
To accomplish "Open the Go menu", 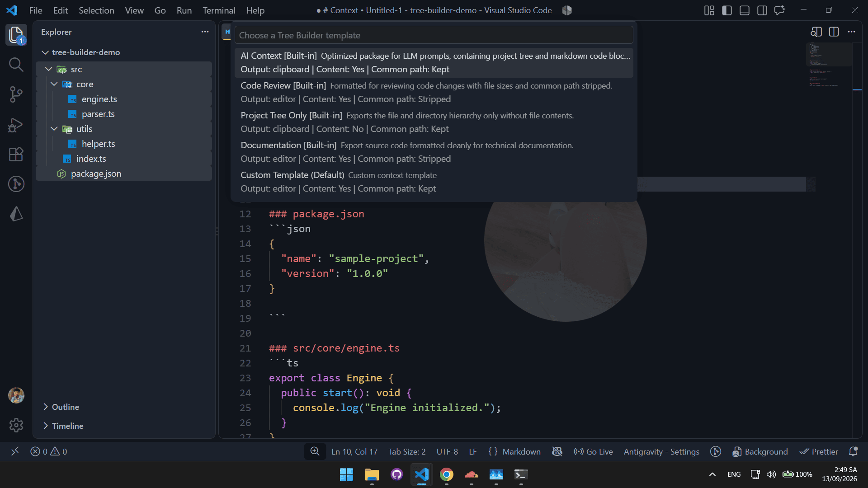I will click(160, 10).
